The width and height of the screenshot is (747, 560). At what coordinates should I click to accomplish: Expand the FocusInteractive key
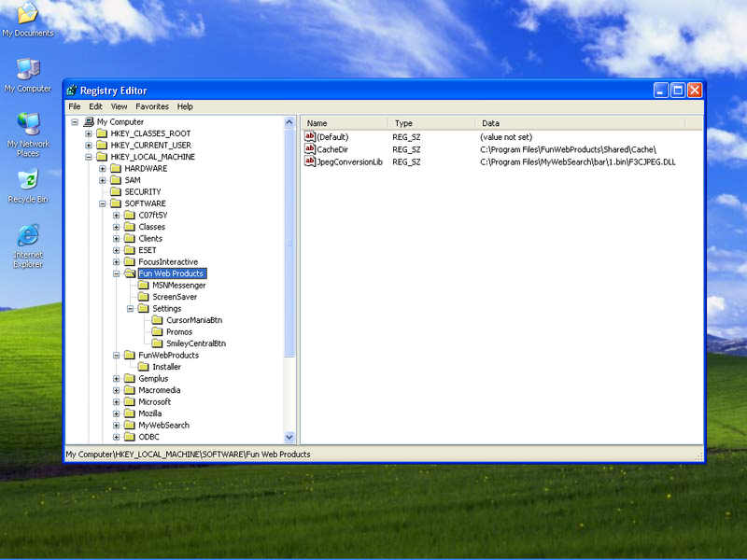pyautogui.click(x=116, y=262)
